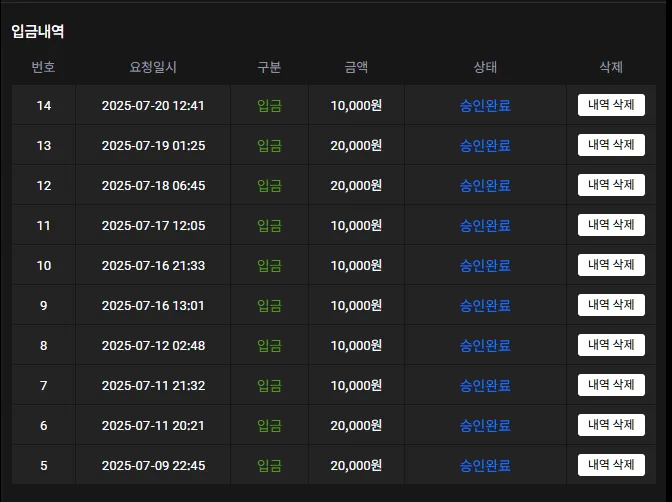This screenshot has width=672, height=502.
Task: Click number cell 14
Action: click(x=44, y=105)
